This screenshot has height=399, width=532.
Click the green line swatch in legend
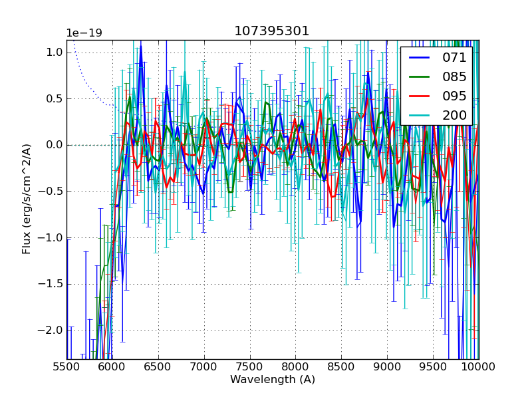pyautogui.click(x=419, y=76)
